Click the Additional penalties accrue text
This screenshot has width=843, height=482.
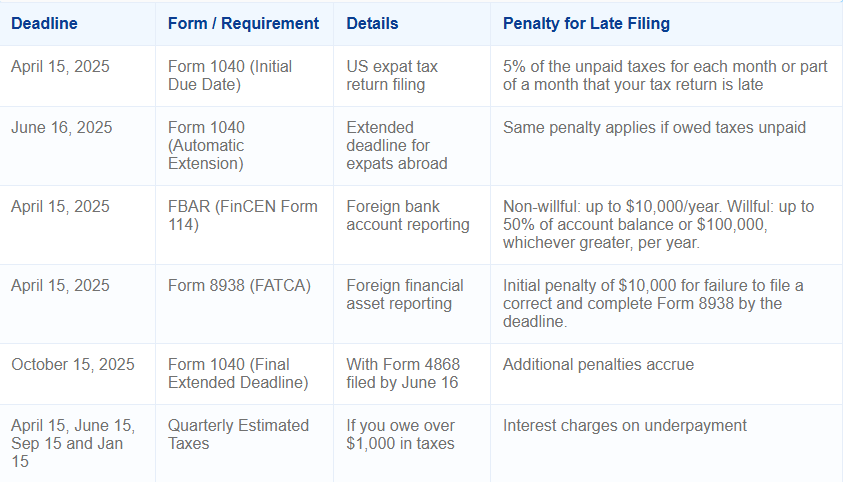(x=600, y=364)
